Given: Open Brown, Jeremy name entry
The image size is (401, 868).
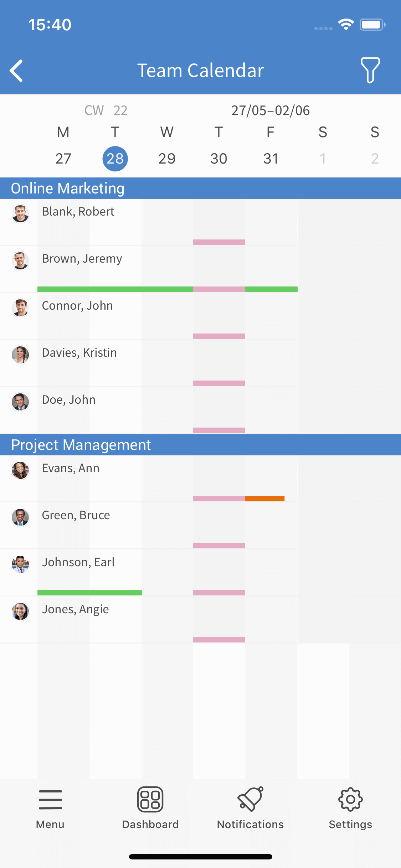Looking at the screenshot, I should click(x=82, y=259).
